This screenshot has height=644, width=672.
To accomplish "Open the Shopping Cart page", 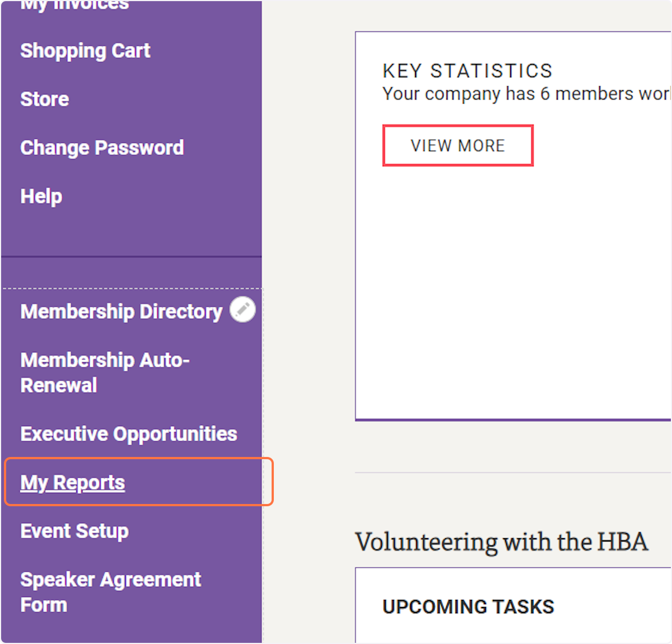I will (x=85, y=51).
